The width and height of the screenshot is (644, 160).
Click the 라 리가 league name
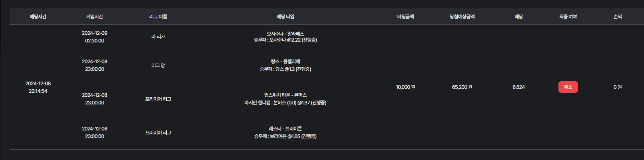(x=158, y=37)
